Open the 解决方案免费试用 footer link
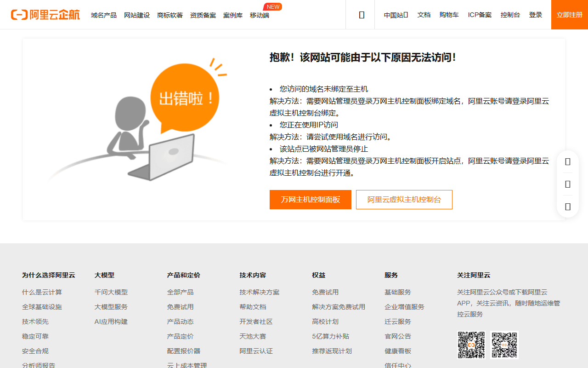 click(x=339, y=307)
